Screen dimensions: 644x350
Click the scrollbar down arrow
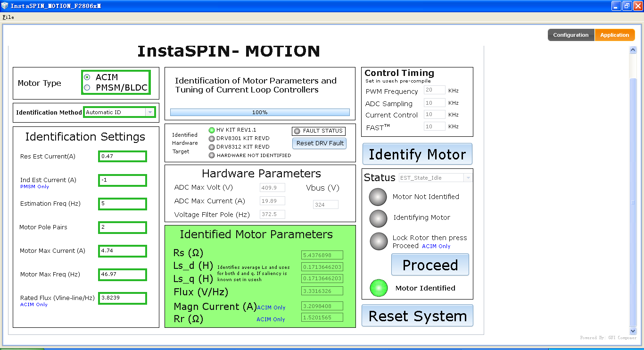[633, 332]
